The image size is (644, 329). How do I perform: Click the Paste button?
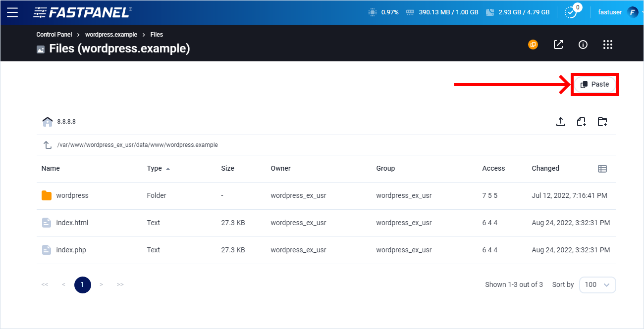tap(595, 85)
